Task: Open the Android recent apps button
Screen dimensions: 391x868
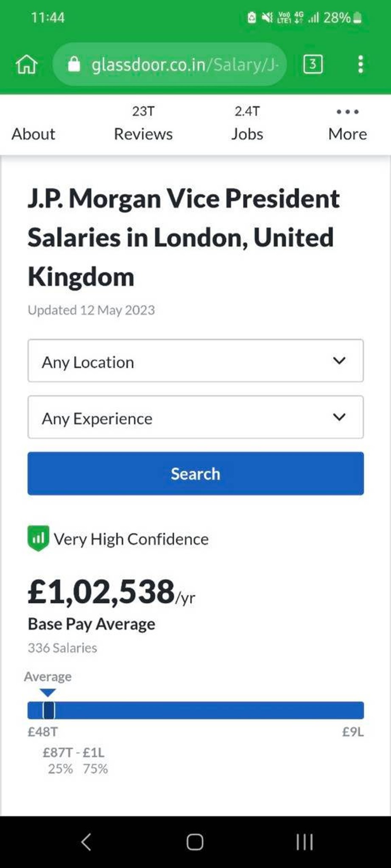Action: tap(304, 842)
